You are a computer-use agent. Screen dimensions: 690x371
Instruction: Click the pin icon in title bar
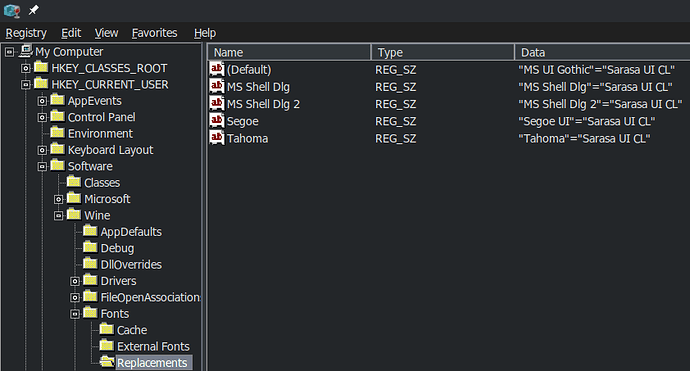tap(33, 10)
